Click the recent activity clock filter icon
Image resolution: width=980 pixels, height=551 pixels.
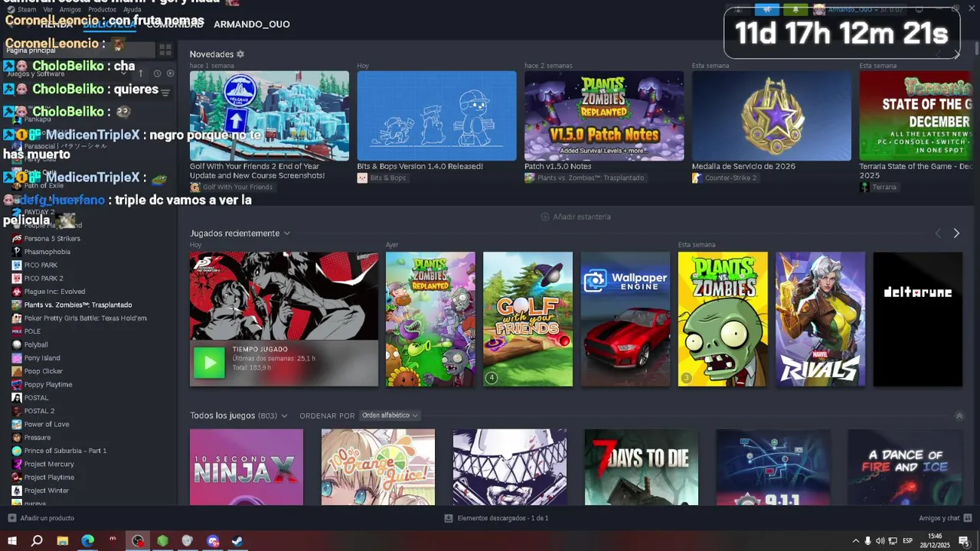pos(157,73)
